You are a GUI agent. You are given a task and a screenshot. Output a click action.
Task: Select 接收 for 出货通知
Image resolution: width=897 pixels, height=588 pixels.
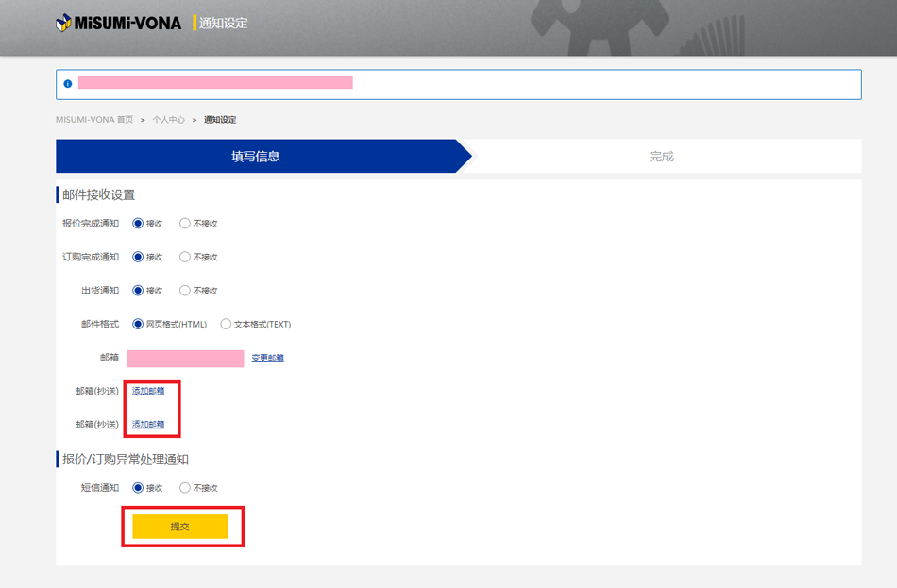(x=138, y=291)
